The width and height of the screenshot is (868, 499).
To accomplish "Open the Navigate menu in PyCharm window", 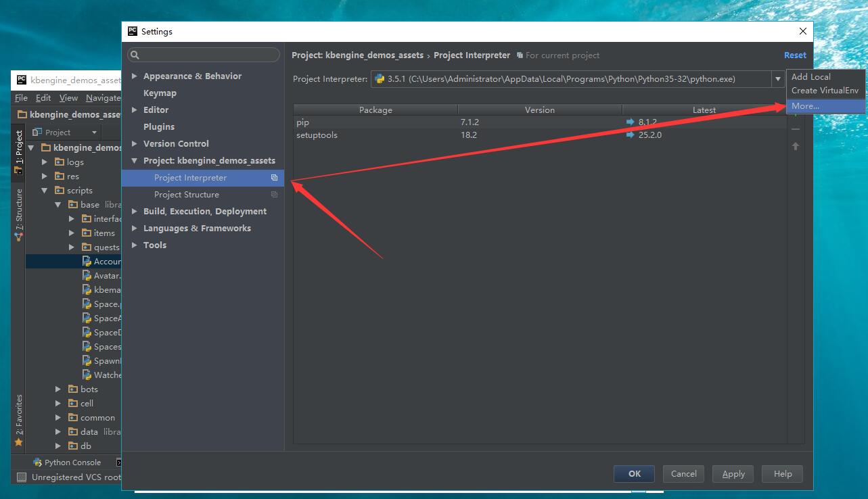I will click(x=103, y=98).
